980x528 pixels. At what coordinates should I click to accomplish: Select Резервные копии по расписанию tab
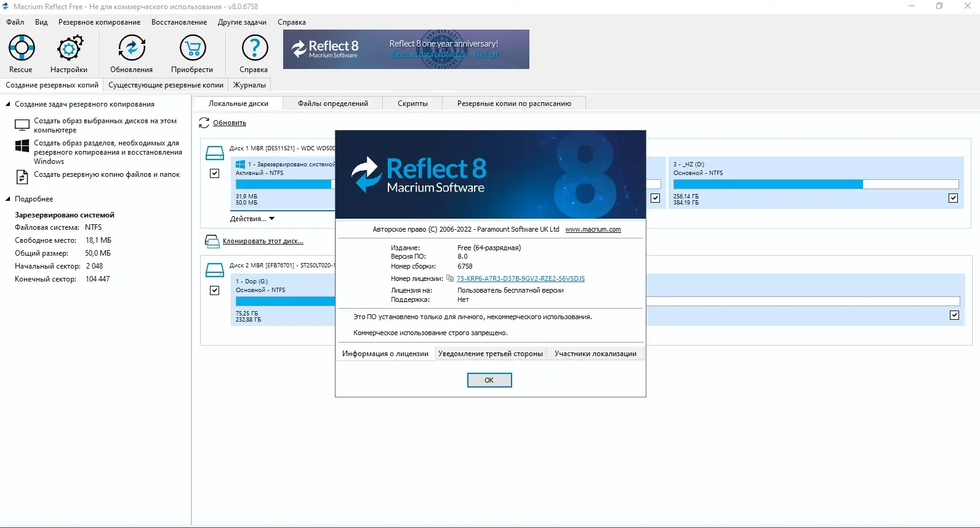tap(514, 104)
